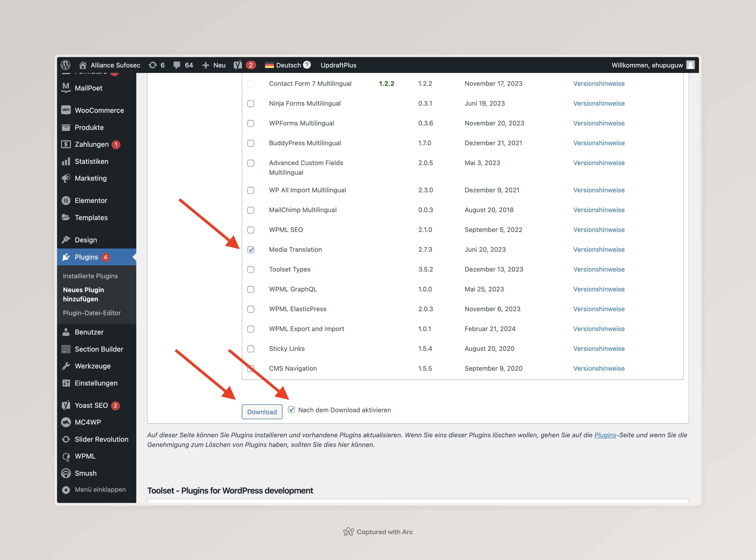This screenshot has height=560, width=756.
Task: Click Willkommen, ehupuguw account text
Action: 647,65
